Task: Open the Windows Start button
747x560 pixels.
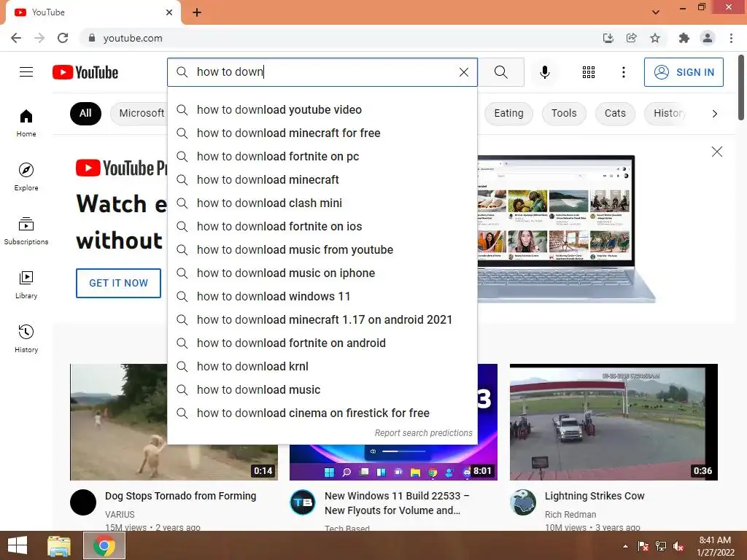Action: click(18, 545)
